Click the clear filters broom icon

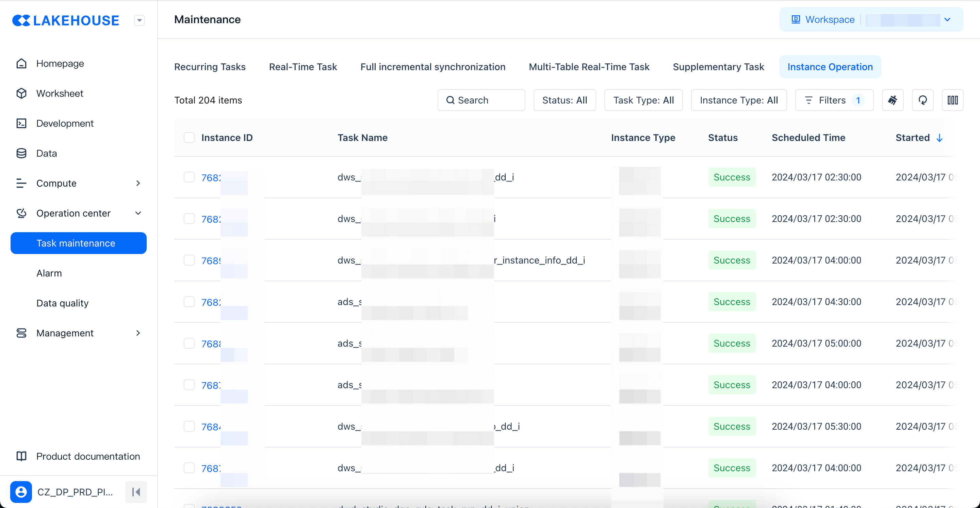click(x=892, y=100)
